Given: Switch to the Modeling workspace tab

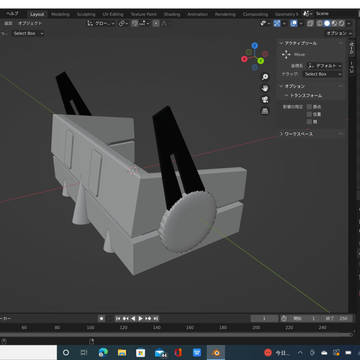Looking at the screenshot, I should 60,14.
